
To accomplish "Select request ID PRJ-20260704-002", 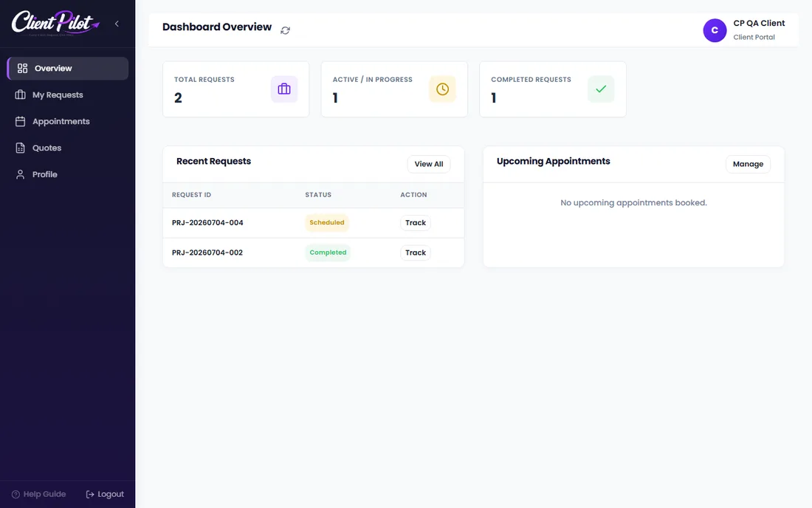I will point(207,253).
